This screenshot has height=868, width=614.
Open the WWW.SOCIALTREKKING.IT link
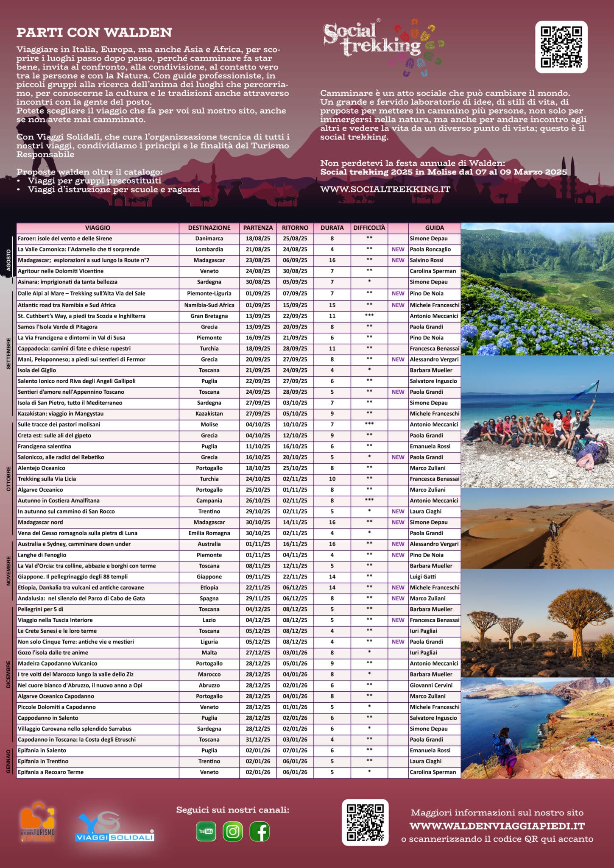pyautogui.click(x=385, y=189)
